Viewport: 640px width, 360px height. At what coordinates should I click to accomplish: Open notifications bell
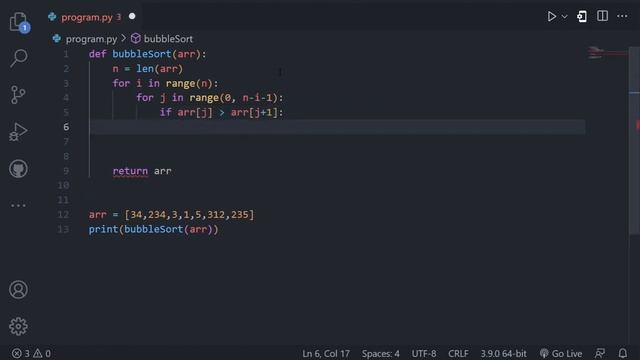[622, 353]
